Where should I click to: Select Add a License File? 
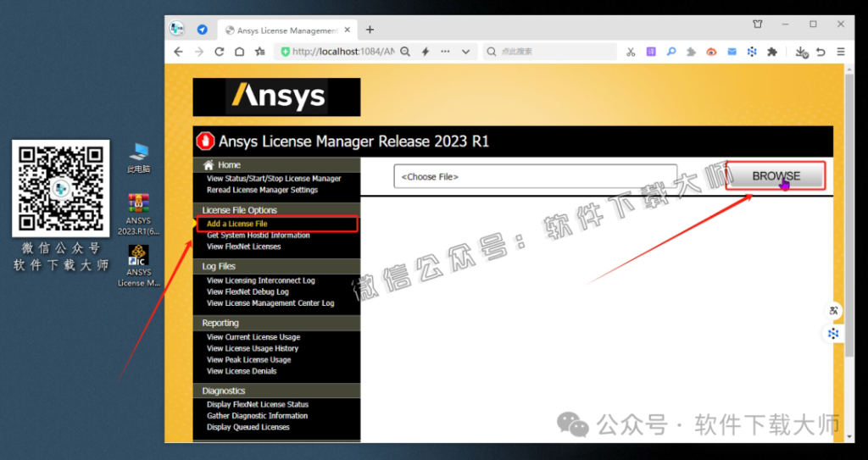(237, 224)
